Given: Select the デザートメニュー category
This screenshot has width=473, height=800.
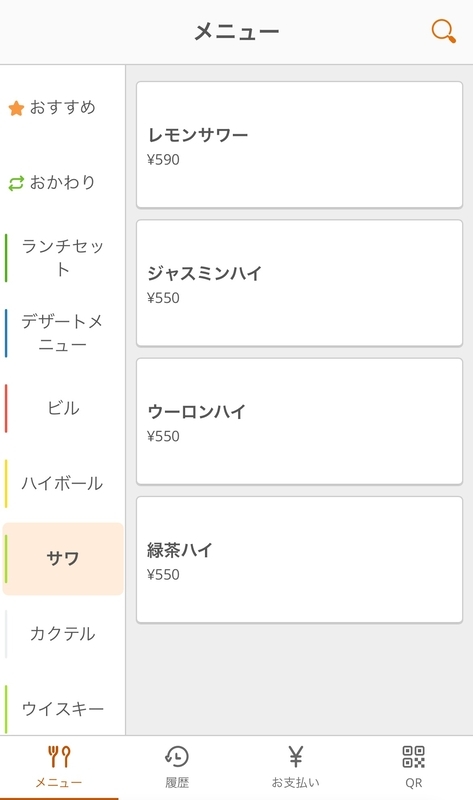Looking at the screenshot, I should [x=63, y=333].
